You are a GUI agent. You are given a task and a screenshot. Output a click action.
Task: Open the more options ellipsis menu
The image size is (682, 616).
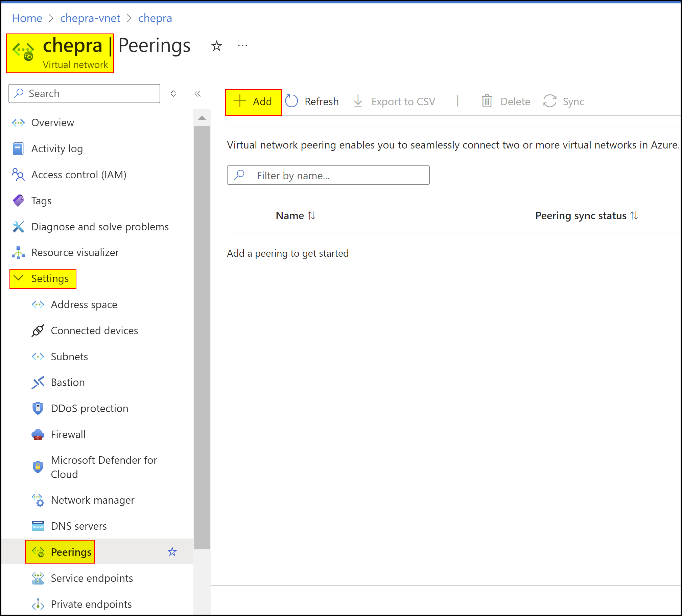[242, 45]
